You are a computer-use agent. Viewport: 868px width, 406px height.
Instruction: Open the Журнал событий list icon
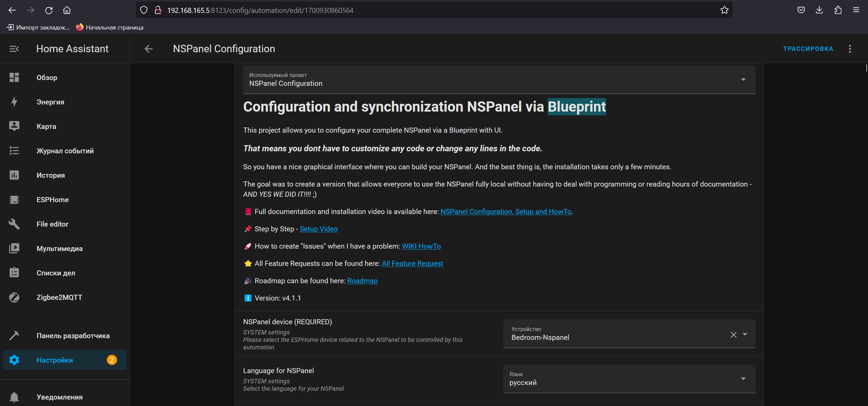click(14, 151)
